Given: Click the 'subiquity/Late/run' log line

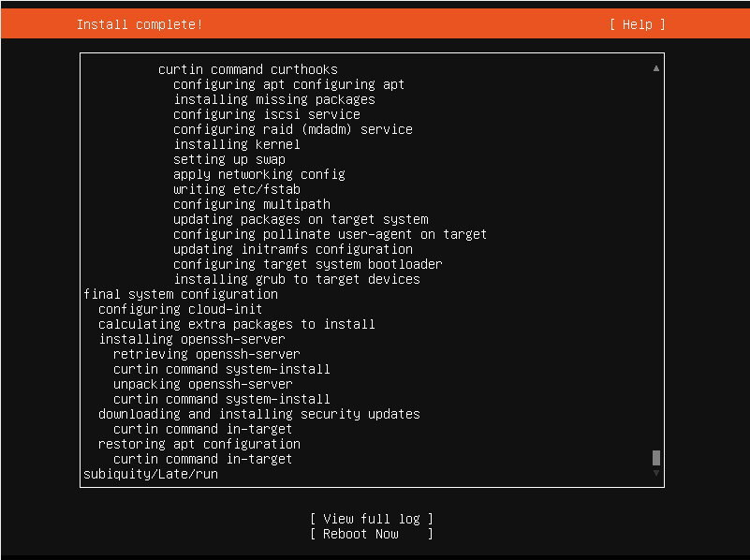Looking at the screenshot, I should click(x=151, y=474).
